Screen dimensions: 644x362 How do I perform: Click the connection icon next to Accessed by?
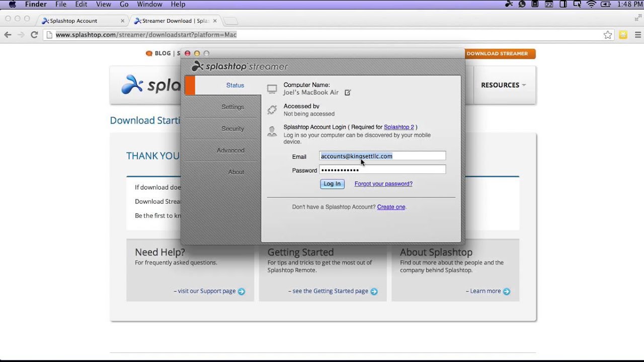coord(272,110)
